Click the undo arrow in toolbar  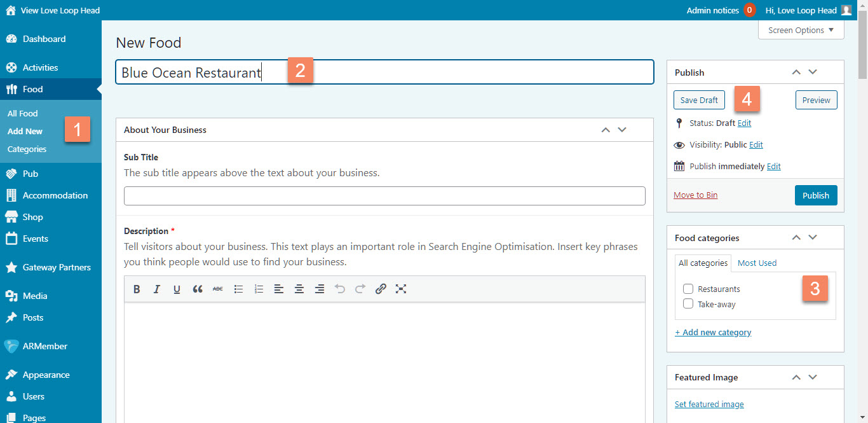click(340, 289)
